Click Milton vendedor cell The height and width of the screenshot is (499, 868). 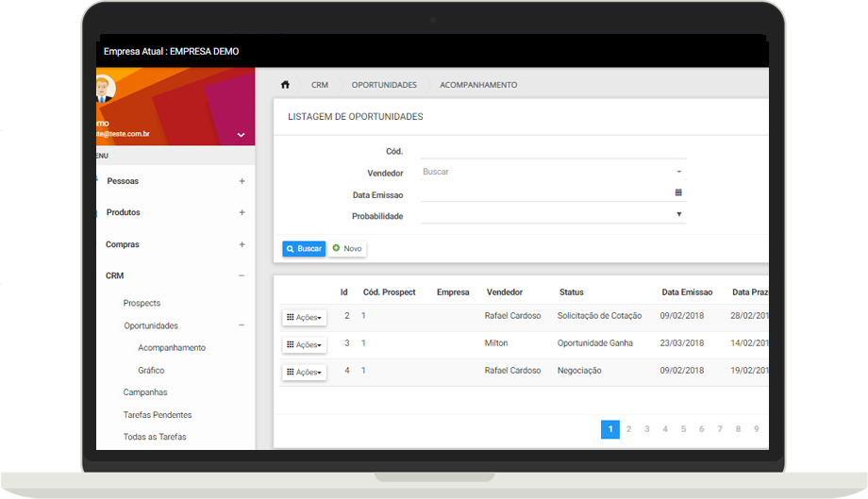click(x=496, y=343)
